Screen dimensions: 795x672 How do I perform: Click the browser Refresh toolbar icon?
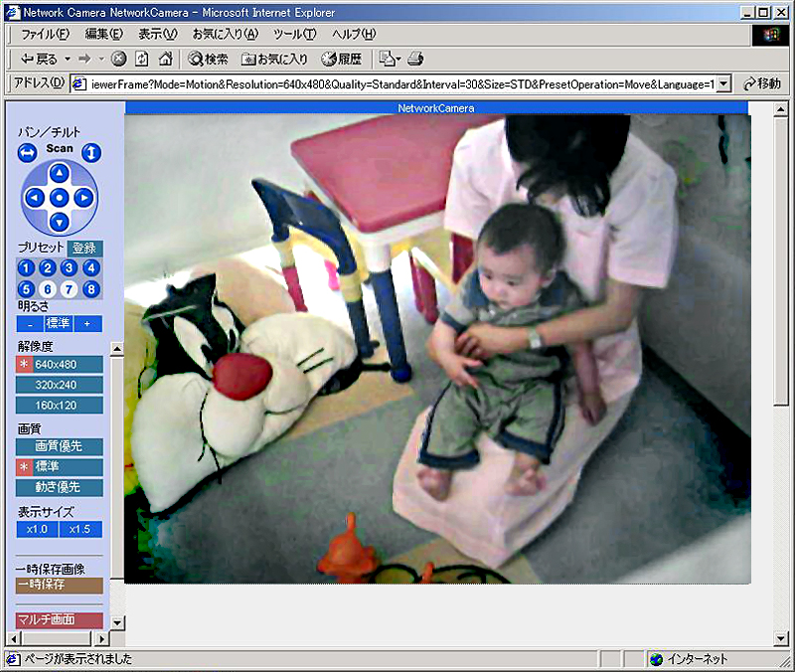142,59
